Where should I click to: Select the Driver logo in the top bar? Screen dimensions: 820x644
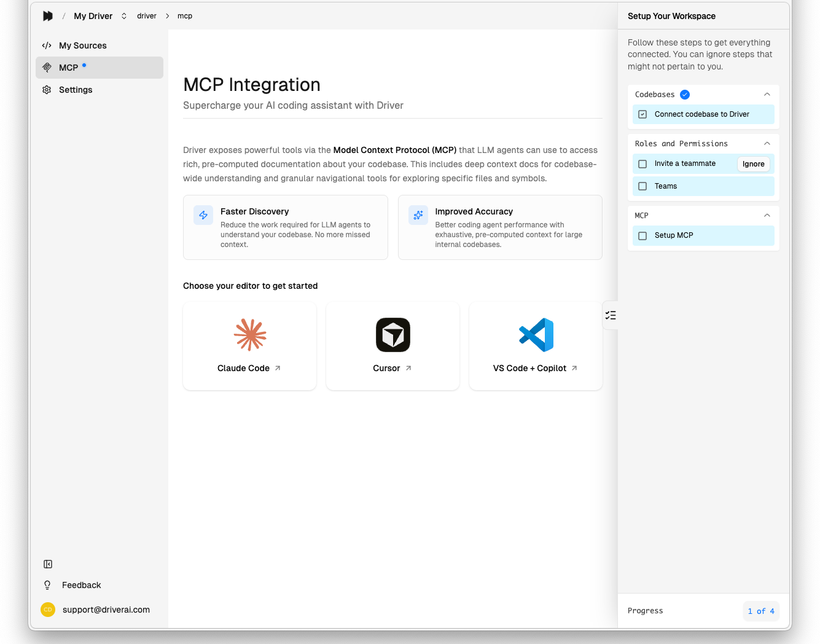click(x=48, y=15)
